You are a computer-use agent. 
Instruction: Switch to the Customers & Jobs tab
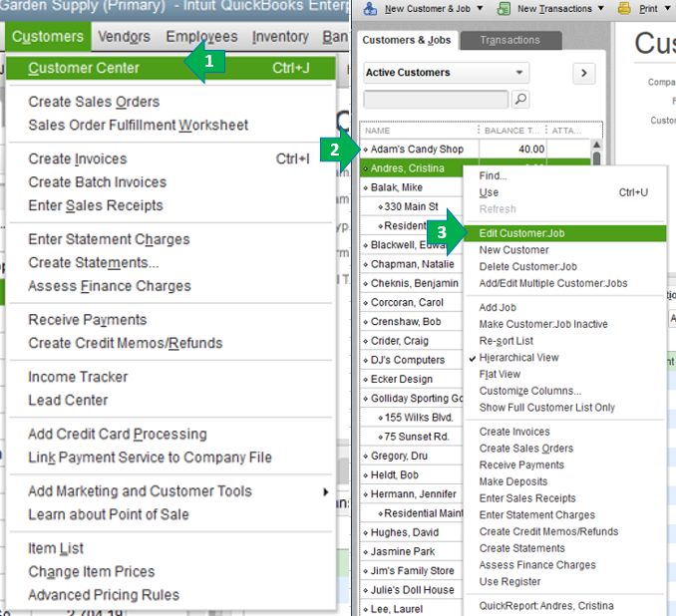(x=407, y=40)
